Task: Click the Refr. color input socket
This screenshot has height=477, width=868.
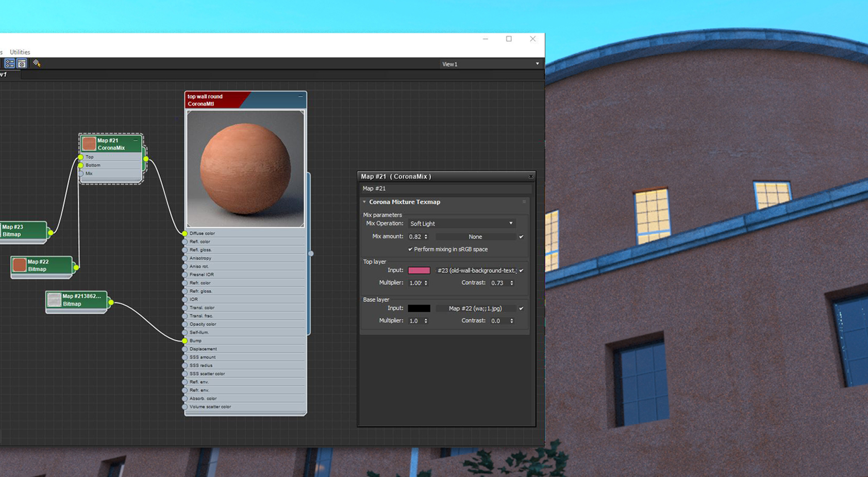Action: point(185,283)
